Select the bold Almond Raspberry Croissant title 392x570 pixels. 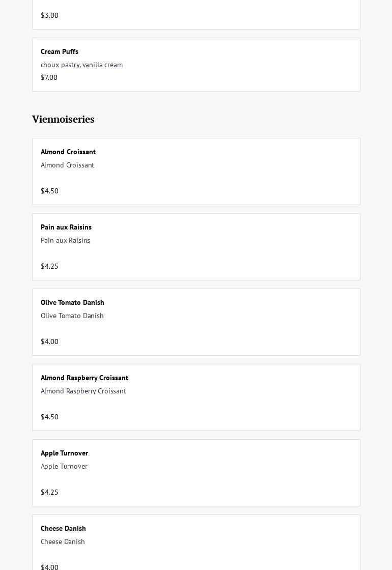(85, 378)
